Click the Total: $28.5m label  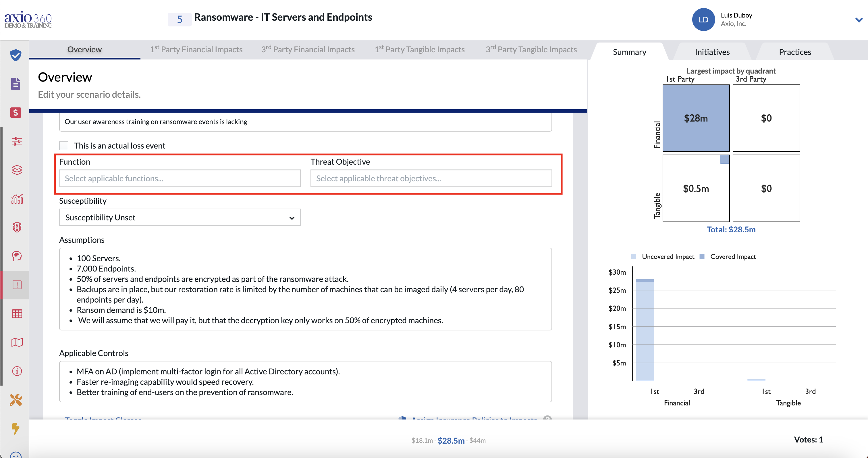tap(731, 230)
